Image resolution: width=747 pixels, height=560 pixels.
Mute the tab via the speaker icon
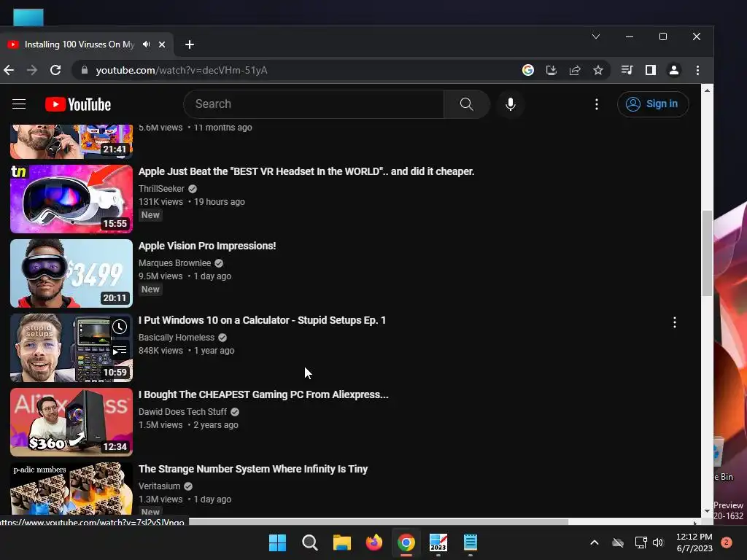tap(146, 44)
